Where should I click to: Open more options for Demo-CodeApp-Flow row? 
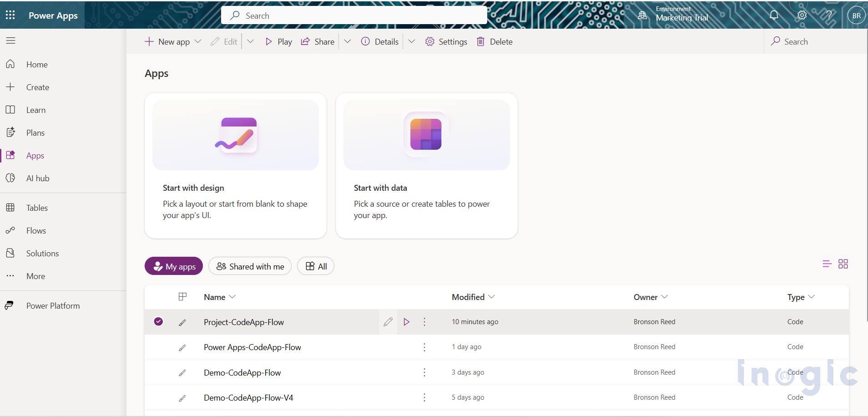coord(424,372)
